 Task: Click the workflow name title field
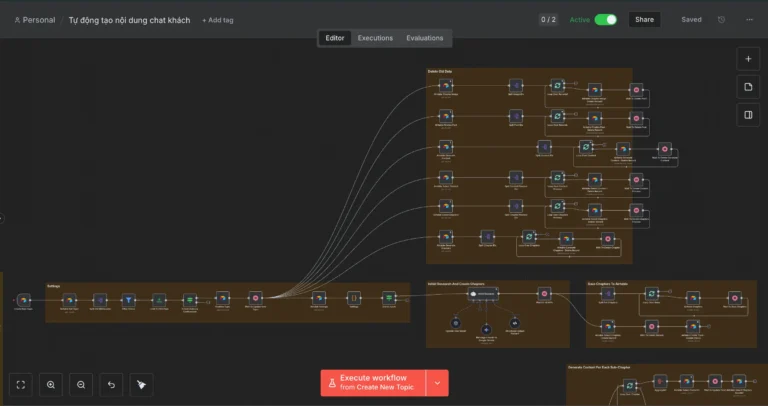(x=129, y=20)
